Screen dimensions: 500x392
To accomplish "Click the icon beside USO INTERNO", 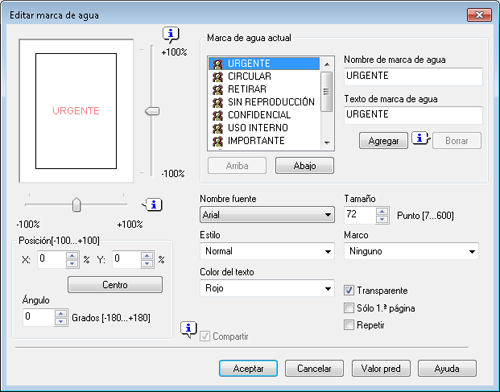I will [x=217, y=128].
